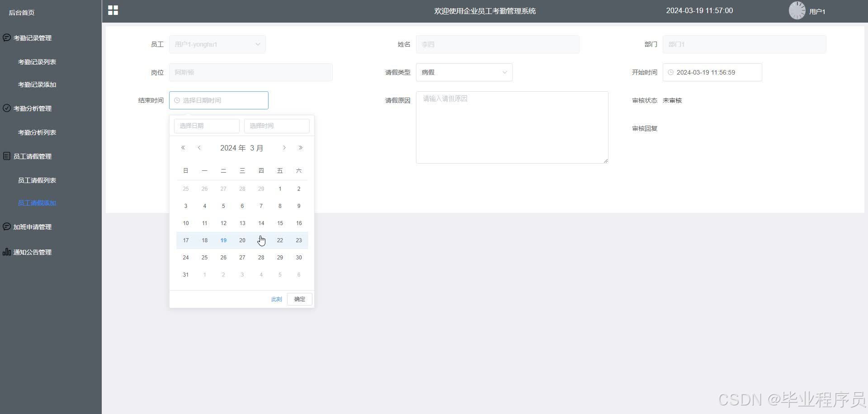Click the 加班申请管理 bubble icon
This screenshot has height=414, width=868.
click(x=7, y=226)
